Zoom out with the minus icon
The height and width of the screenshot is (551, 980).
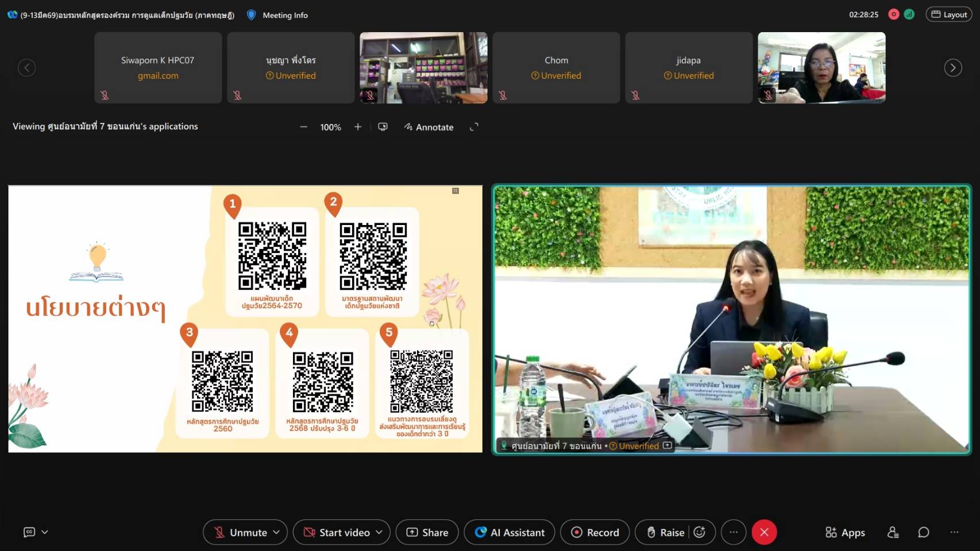[x=304, y=127]
